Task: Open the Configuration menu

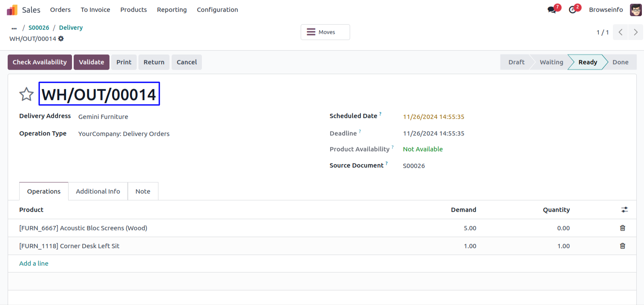Action: (217, 10)
